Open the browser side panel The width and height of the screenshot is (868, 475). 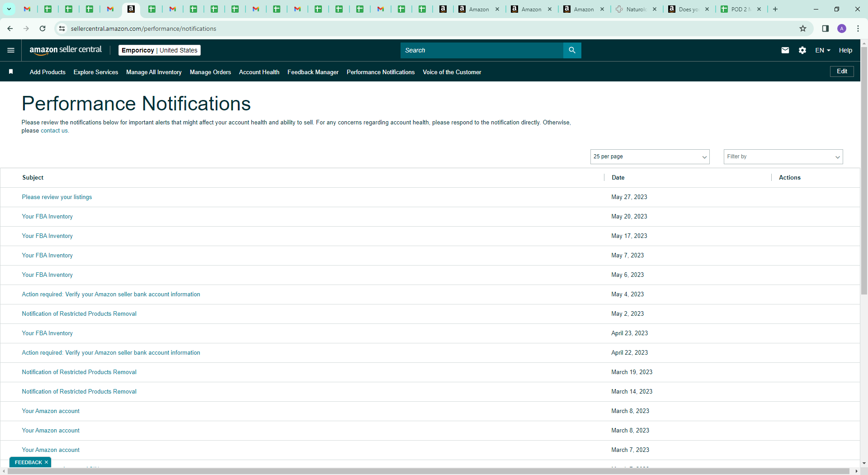pos(825,28)
